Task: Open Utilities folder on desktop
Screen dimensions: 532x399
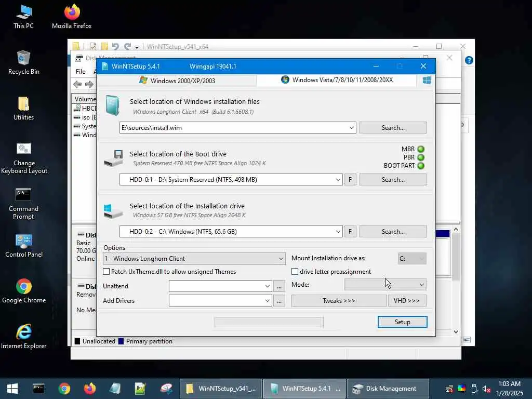Action: [23, 109]
